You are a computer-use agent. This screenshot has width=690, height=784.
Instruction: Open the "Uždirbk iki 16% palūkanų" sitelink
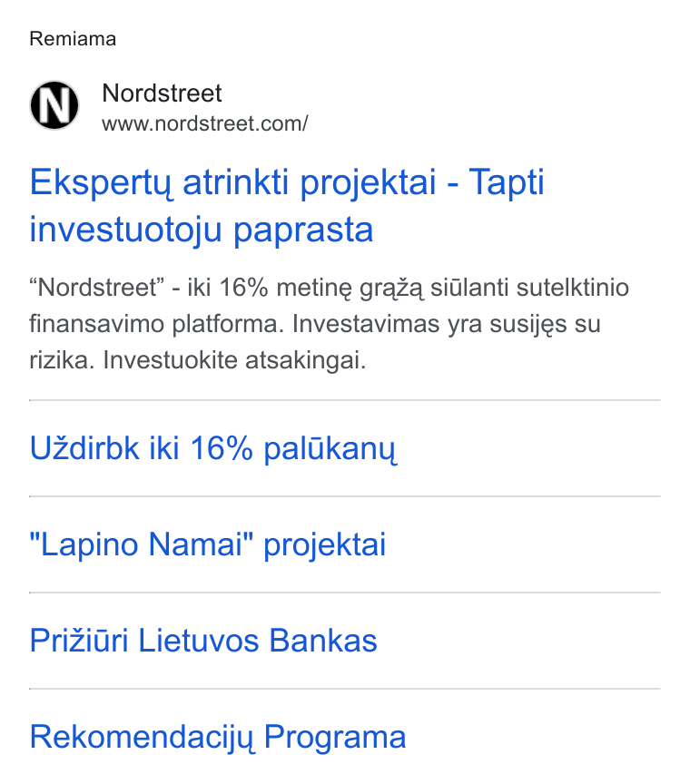[x=213, y=448]
